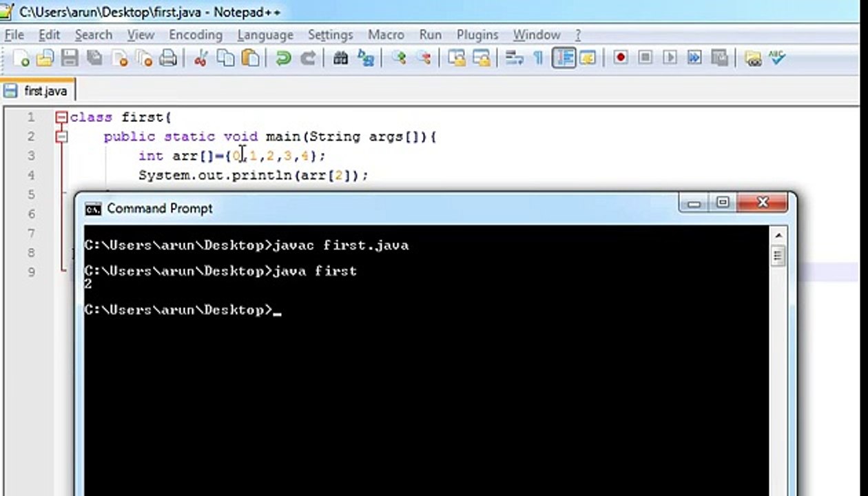Open the View menu
Image resolution: width=868 pixels, height=496 pixels.
click(141, 34)
